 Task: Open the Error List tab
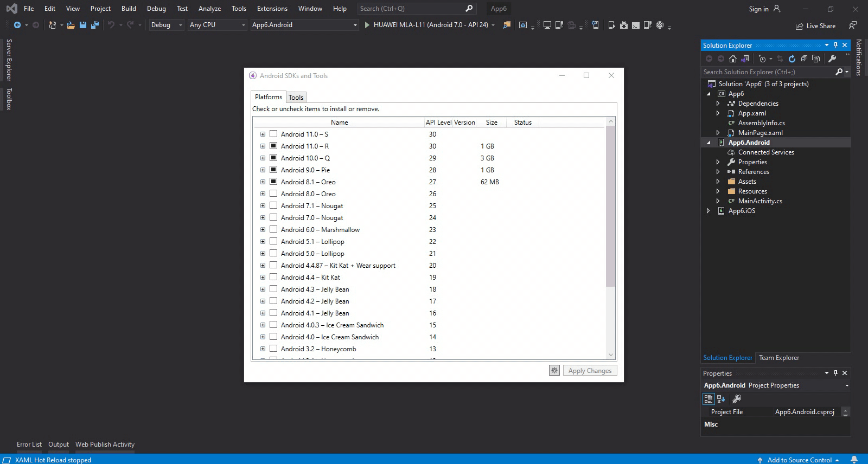coord(29,444)
